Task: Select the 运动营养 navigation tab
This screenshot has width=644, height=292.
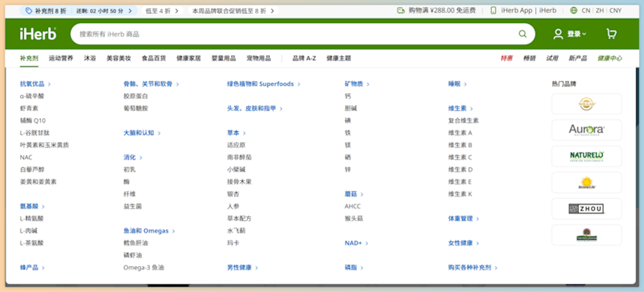Action: (61, 58)
